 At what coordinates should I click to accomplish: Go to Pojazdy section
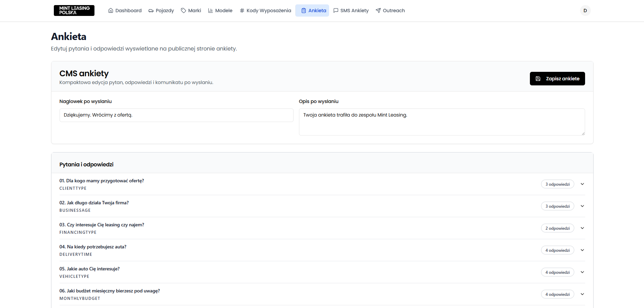(161, 11)
